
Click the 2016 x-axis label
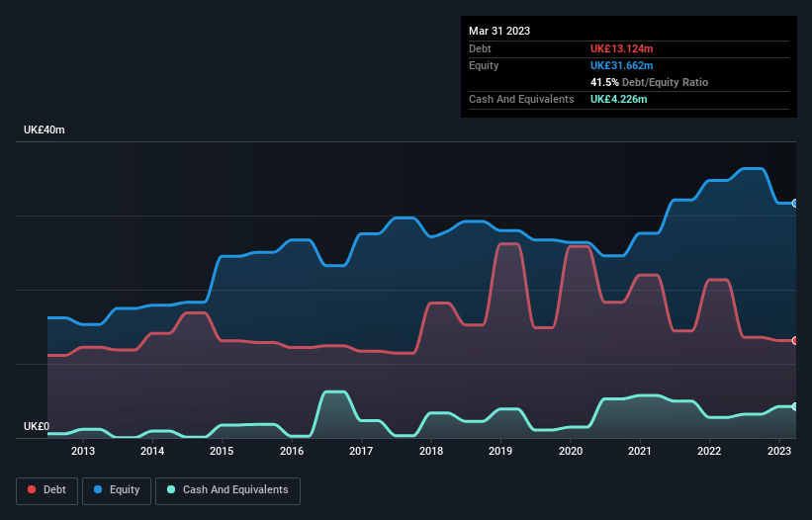292,451
